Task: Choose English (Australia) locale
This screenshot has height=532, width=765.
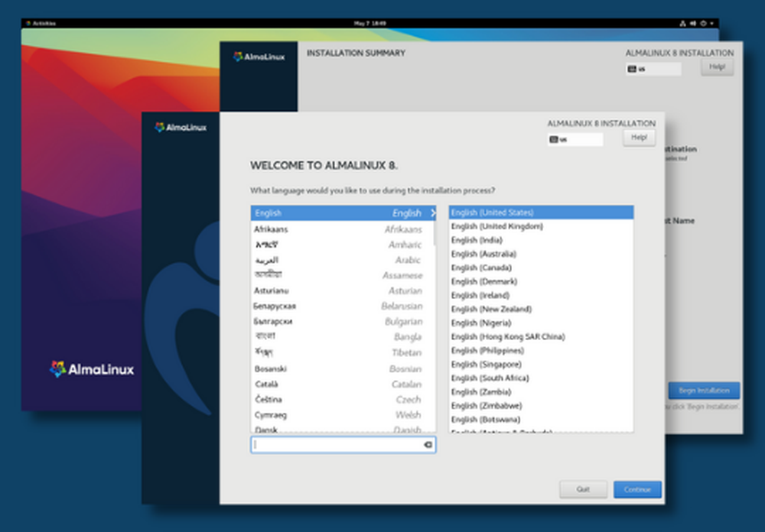Action: [541, 254]
